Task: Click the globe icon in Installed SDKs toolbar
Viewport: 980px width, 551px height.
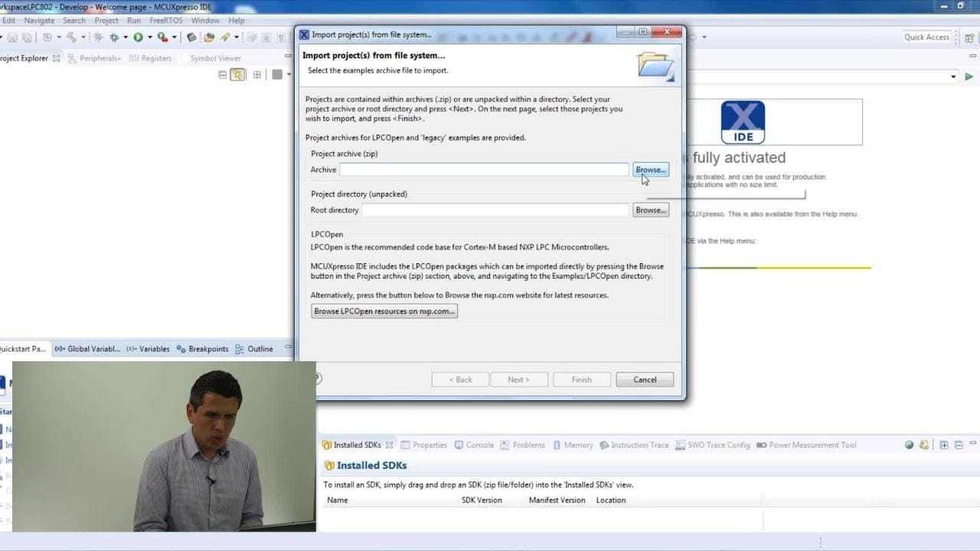Action: click(x=910, y=445)
